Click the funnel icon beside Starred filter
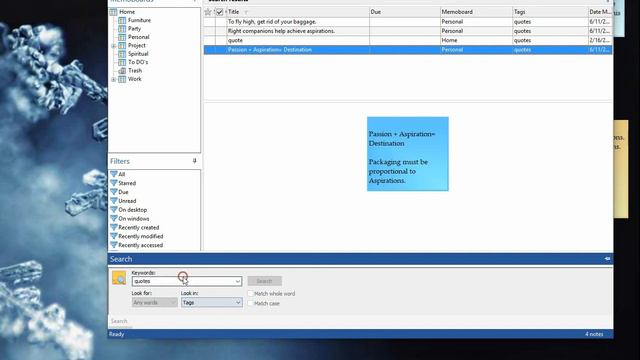Image resolution: width=640 pixels, height=360 pixels. click(114, 183)
